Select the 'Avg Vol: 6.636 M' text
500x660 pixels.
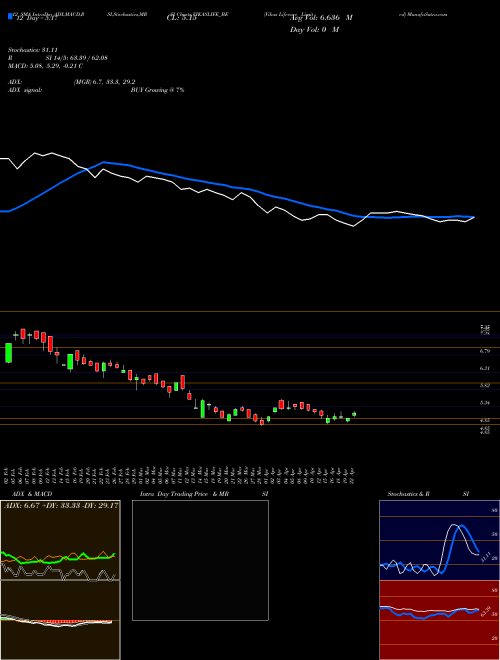point(322,18)
